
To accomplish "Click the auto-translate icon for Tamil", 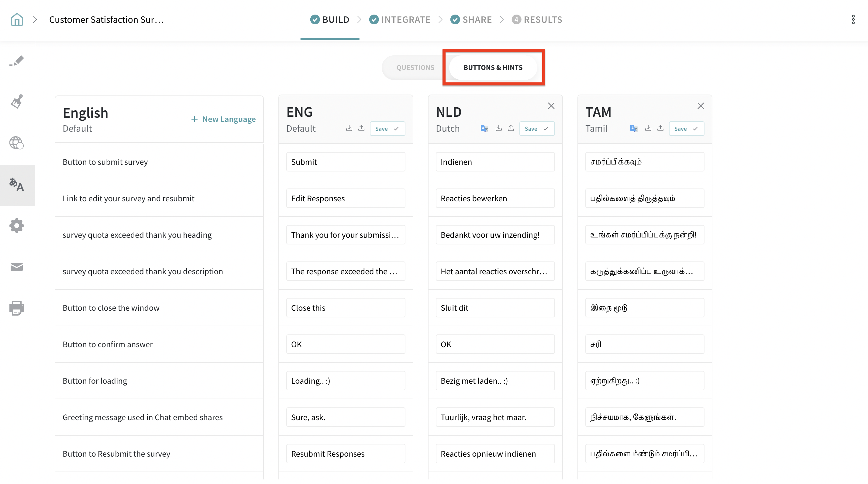I will pyautogui.click(x=633, y=128).
